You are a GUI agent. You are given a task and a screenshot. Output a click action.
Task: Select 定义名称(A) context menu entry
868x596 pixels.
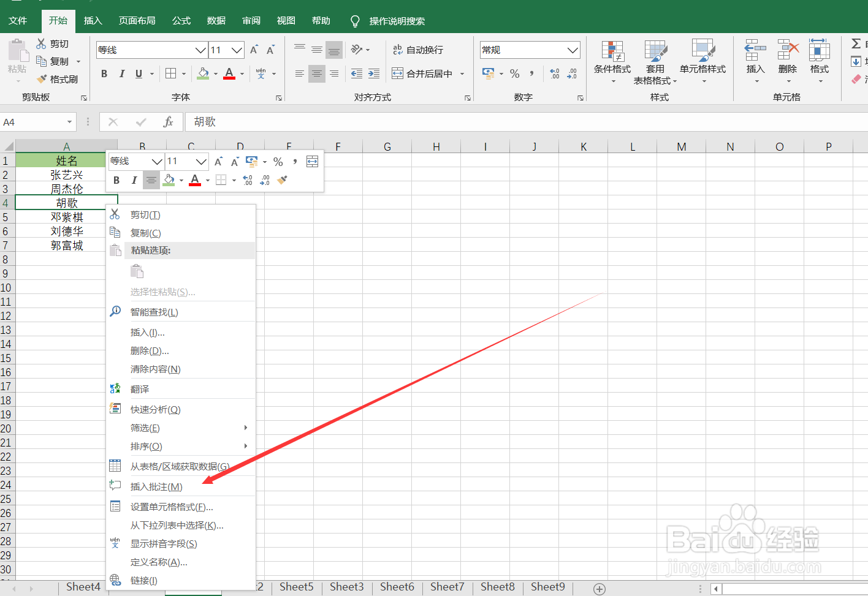pyautogui.click(x=181, y=562)
